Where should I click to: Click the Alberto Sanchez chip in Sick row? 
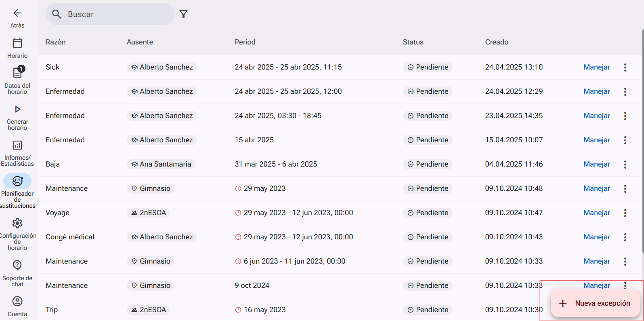[x=162, y=67]
